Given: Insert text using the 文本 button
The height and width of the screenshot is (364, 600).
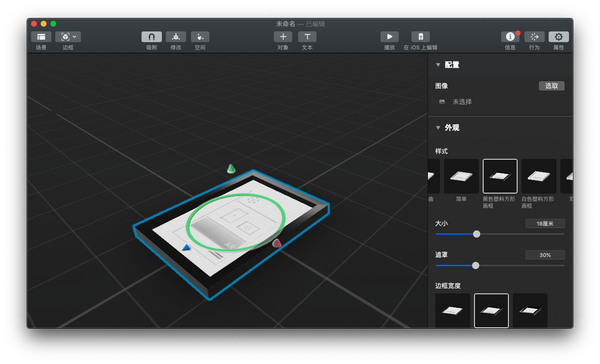Looking at the screenshot, I should coord(307,37).
